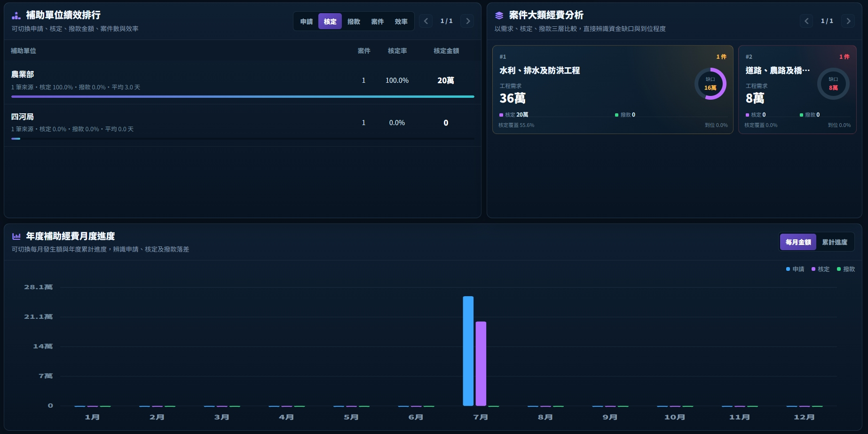This screenshot has height=434, width=868.
Task: Go to previous page of 案件大類經費分析
Action: pos(806,21)
